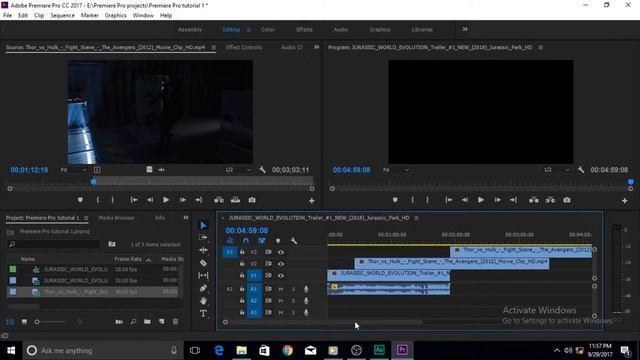Open Source monitor Fit zoom dropdown
The width and height of the screenshot is (640, 360).
[73, 170]
